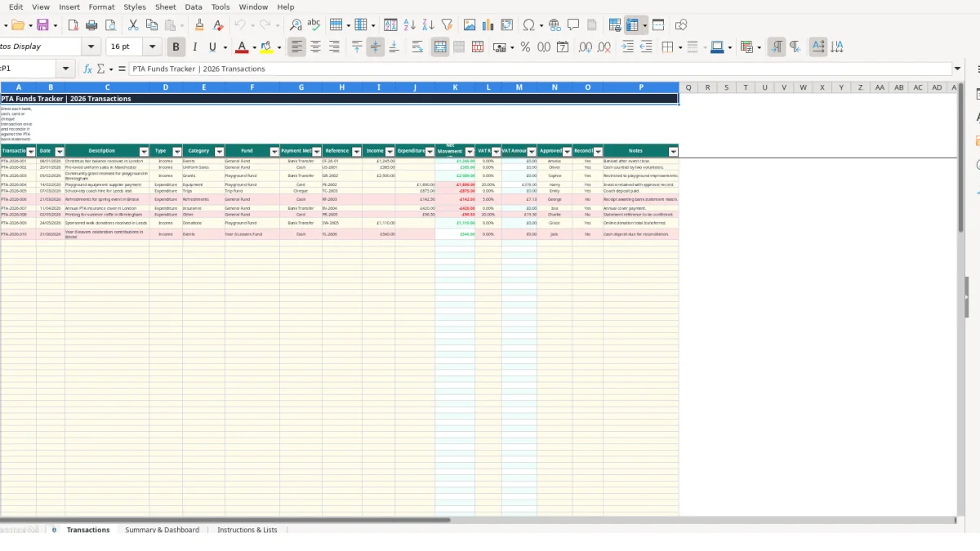Apply blue border color swatch
This screenshot has height=551, width=980.
coord(716,47)
